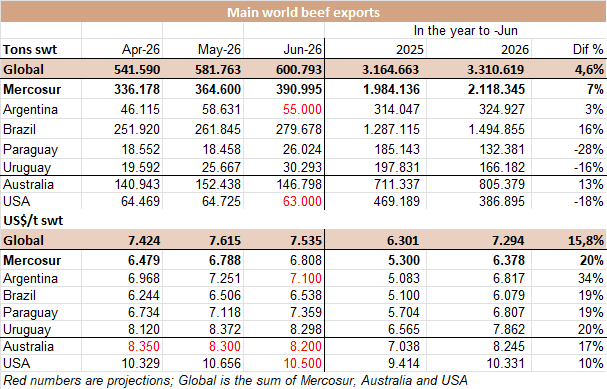The height and width of the screenshot is (389, 607).
Task: Select Argentina 2025 total 314.047
Action: click(396, 110)
